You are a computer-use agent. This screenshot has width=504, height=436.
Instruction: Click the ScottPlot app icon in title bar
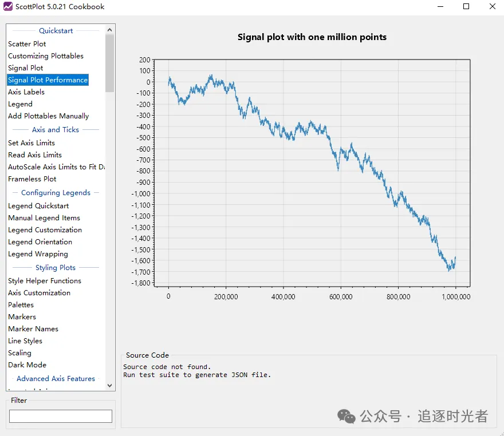(x=8, y=7)
